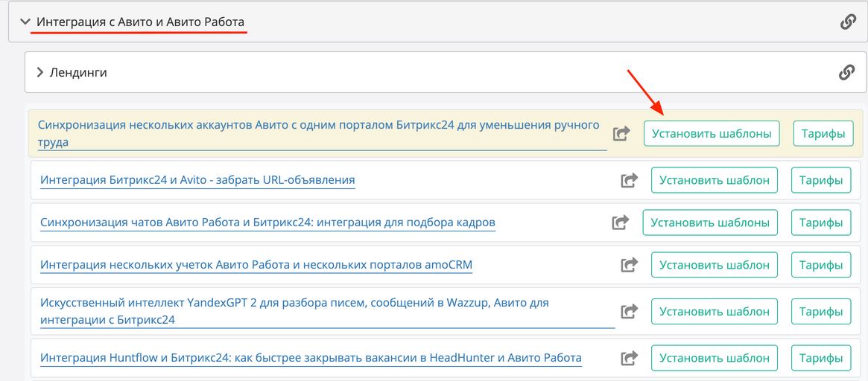The width and height of the screenshot is (868, 381).
Task: Click share icon for the Huntflow integration row
Action: [x=630, y=358]
